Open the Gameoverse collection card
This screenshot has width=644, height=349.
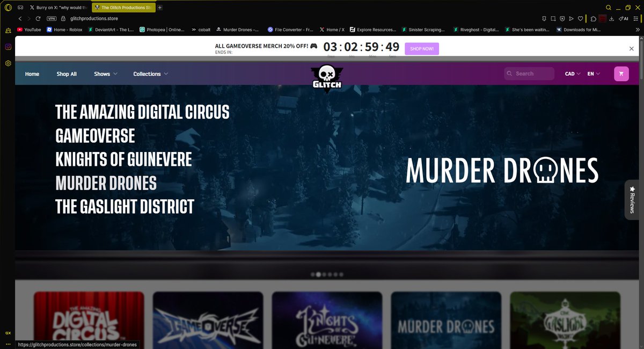(208, 320)
